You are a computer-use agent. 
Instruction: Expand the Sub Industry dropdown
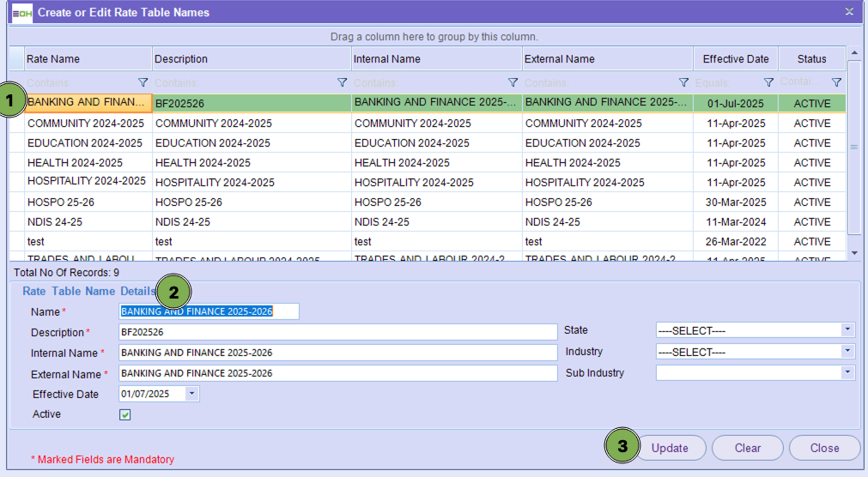click(847, 373)
